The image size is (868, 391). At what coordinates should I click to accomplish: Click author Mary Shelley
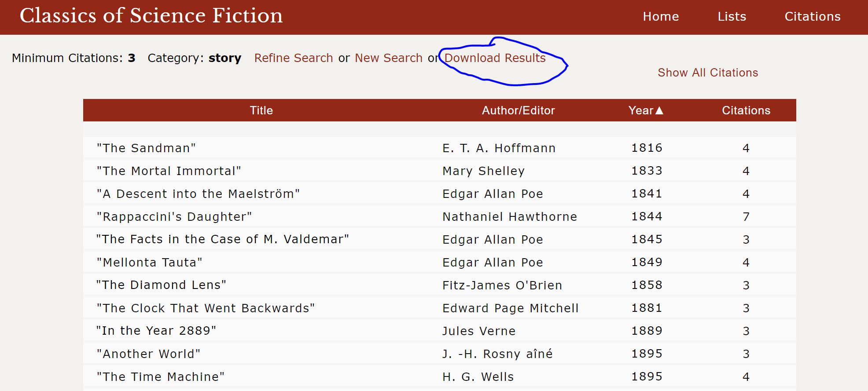pyautogui.click(x=483, y=171)
